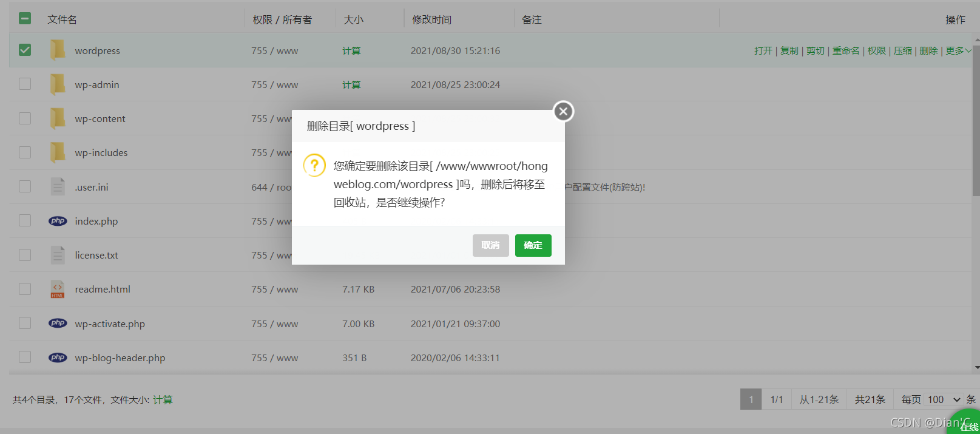Click the 351 B size value
This screenshot has width=980, height=434.
click(x=354, y=358)
